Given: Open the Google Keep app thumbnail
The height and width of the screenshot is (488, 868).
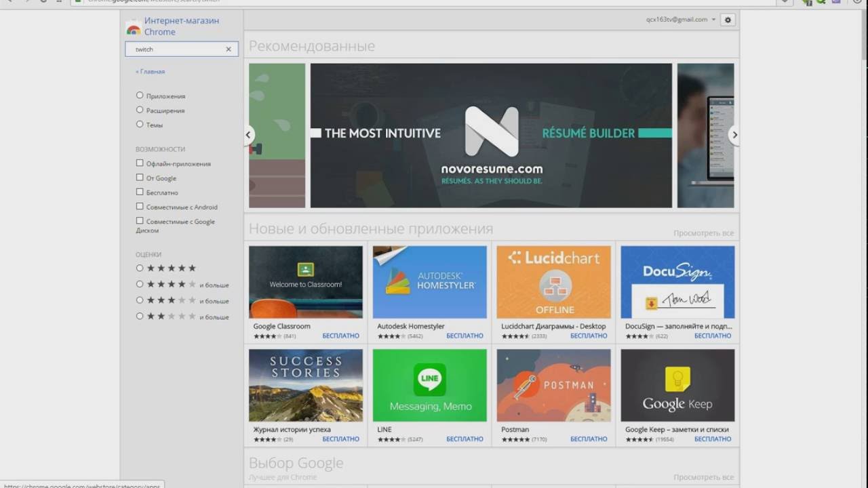Looking at the screenshot, I should [677, 386].
